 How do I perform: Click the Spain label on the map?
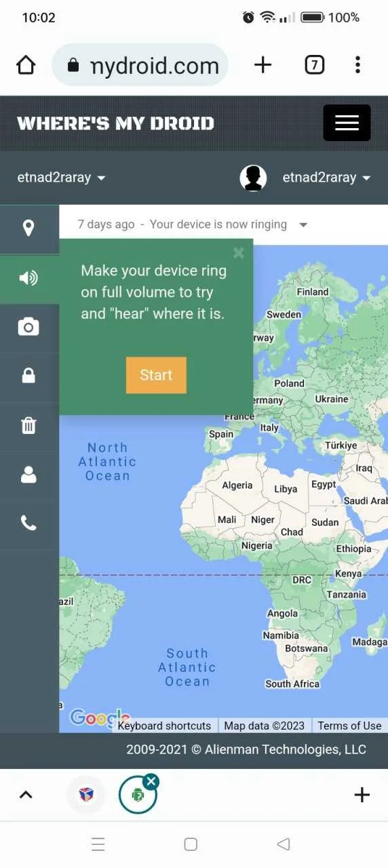coord(221,435)
